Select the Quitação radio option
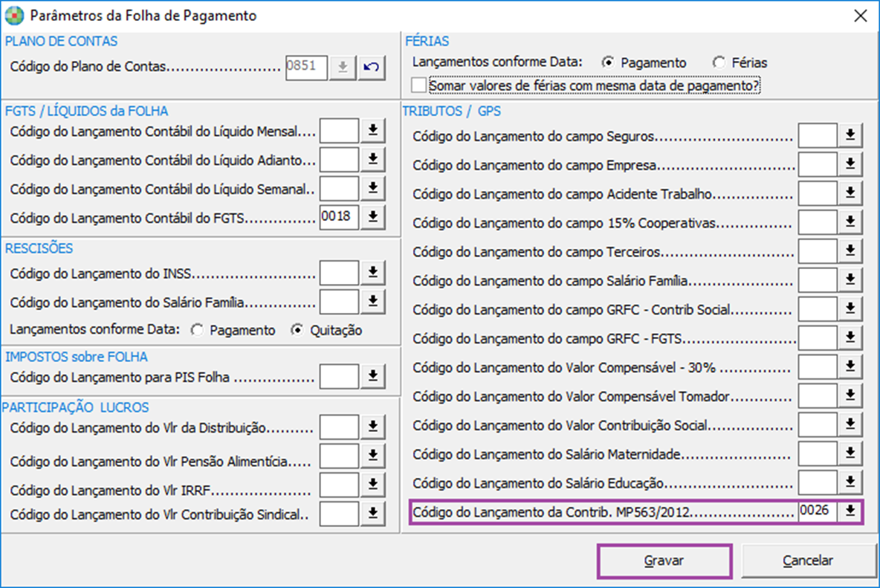The image size is (880, 588). (x=297, y=330)
